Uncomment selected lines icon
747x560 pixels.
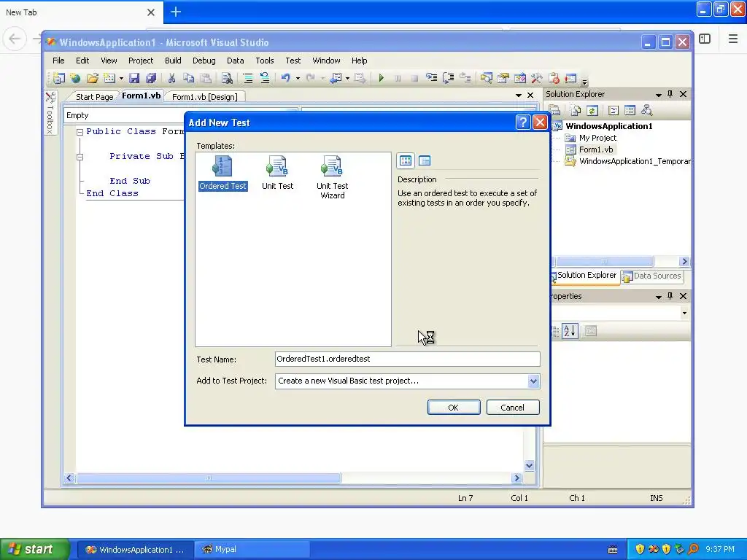(x=265, y=78)
